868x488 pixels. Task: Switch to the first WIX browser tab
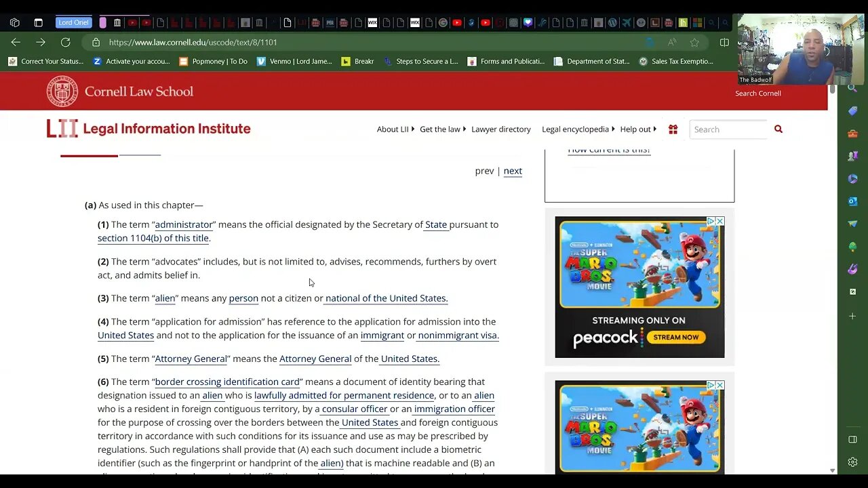(372, 22)
